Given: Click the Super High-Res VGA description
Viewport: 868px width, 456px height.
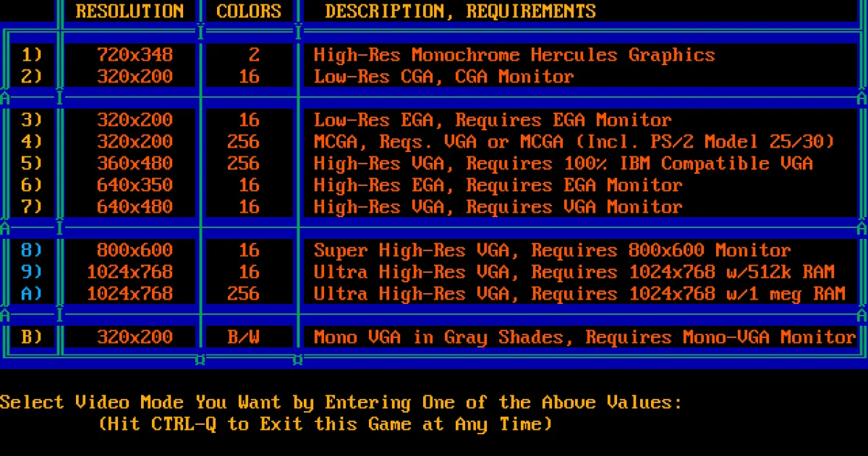Looking at the screenshot, I should [x=553, y=250].
